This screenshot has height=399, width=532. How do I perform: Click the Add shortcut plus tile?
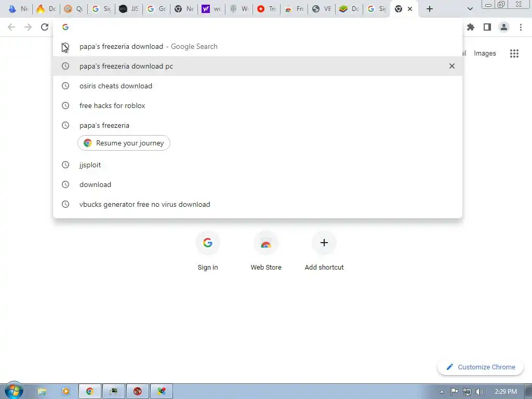tap(324, 243)
